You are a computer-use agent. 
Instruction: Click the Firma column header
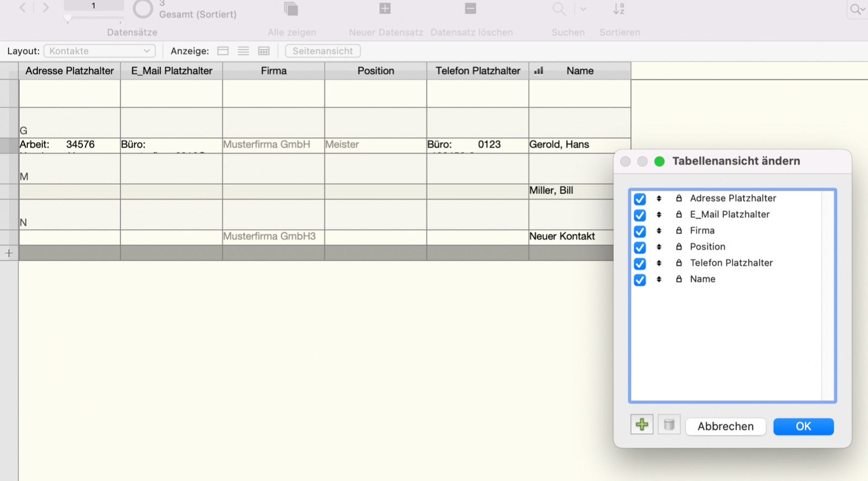273,70
